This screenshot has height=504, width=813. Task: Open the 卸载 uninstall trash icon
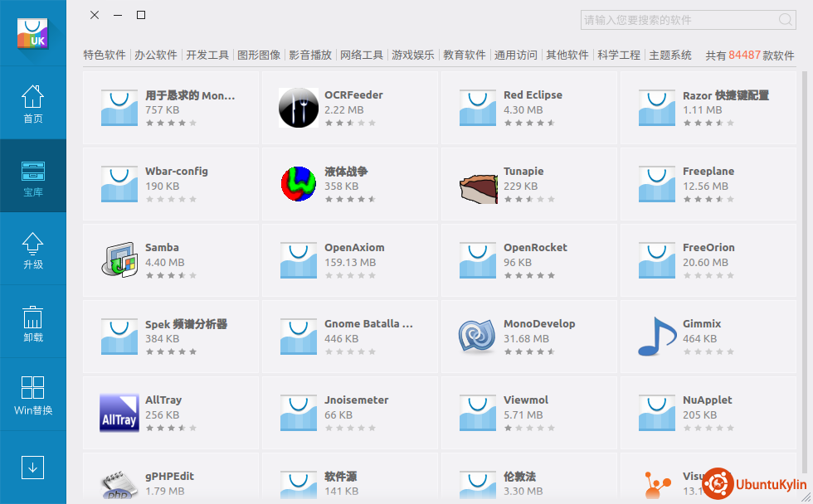click(32, 323)
